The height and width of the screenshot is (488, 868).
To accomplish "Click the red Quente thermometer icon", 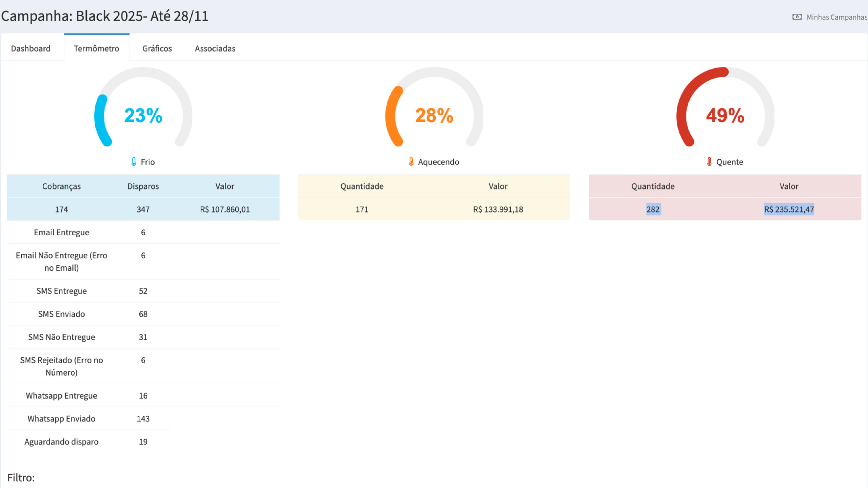I will [x=709, y=162].
